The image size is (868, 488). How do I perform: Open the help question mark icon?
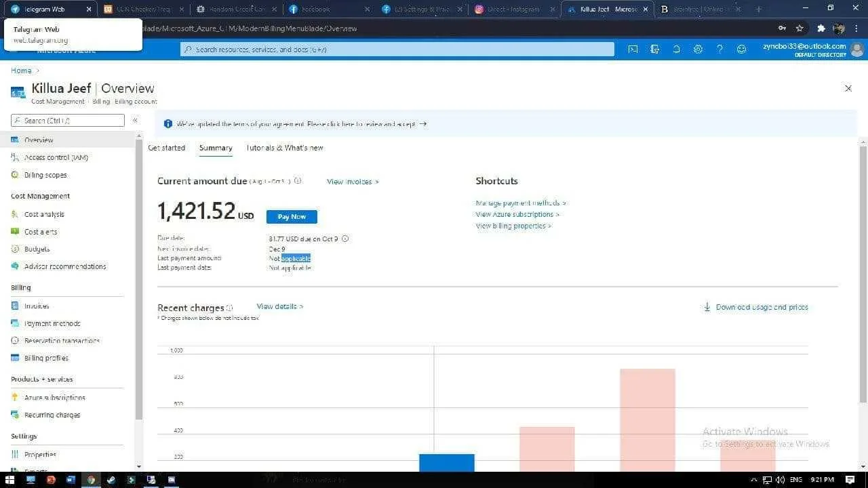coord(719,49)
